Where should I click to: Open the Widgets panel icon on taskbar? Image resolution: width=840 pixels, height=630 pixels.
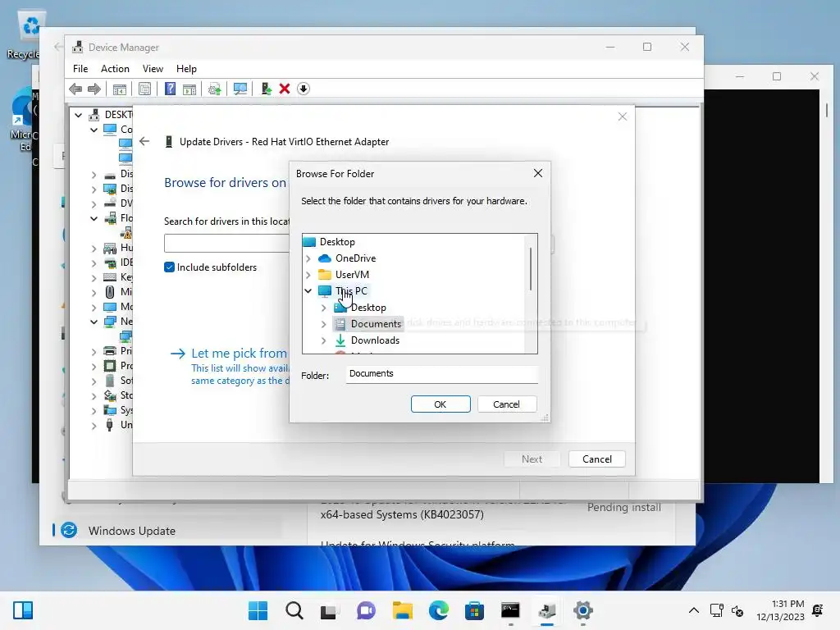tap(23, 610)
